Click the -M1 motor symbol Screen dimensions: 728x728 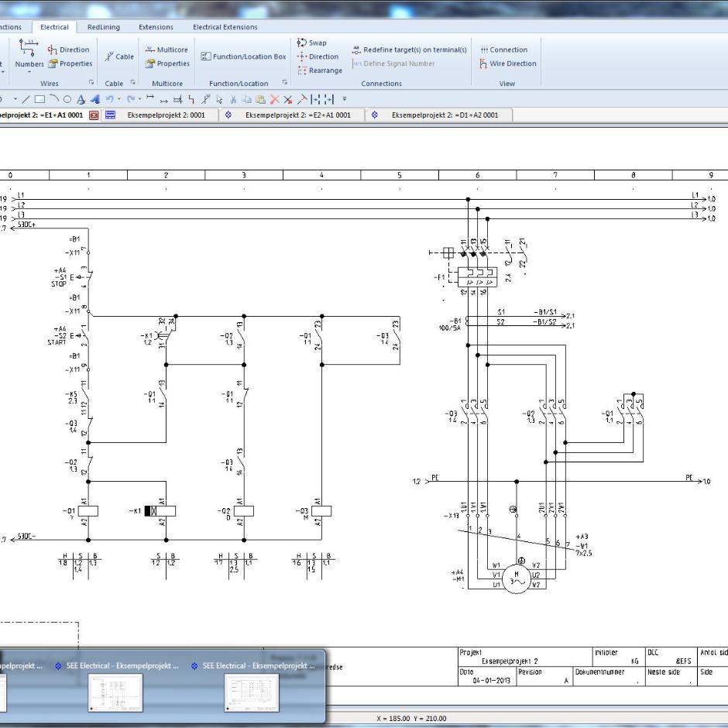pos(517,579)
